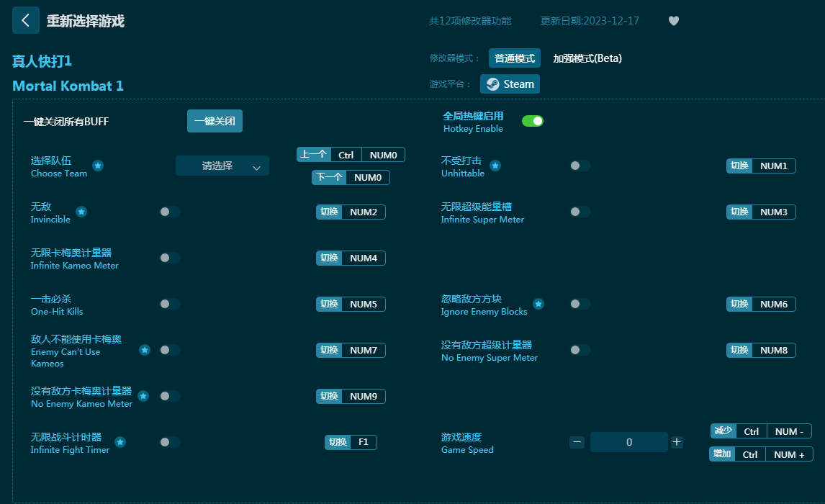Click the 切换 NUM4 hotkey button
825x504 pixels.
351,258
